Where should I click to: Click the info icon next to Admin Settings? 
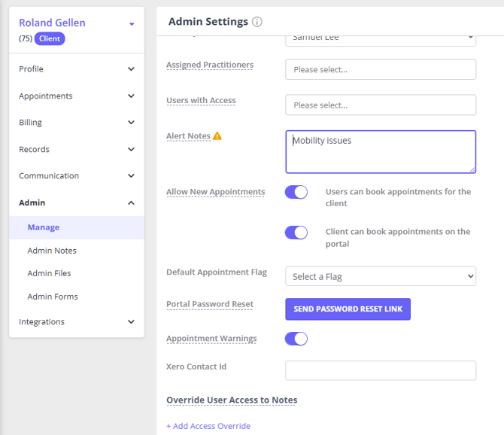pos(257,22)
